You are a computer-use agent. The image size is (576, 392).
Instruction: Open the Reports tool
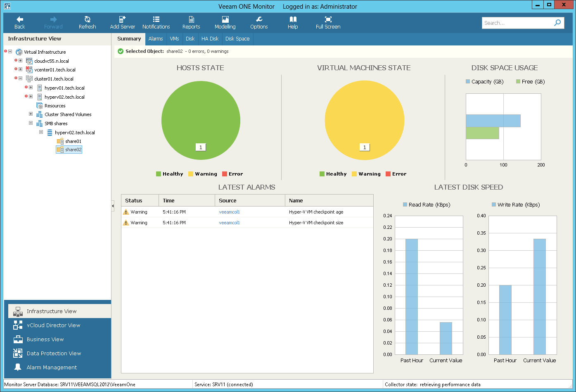pyautogui.click(x=191, y=23)
